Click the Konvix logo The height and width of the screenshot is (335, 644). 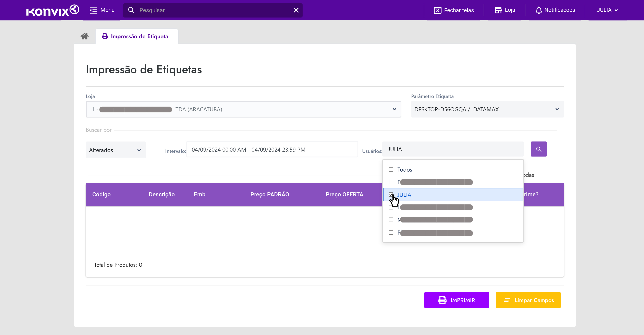52,10
